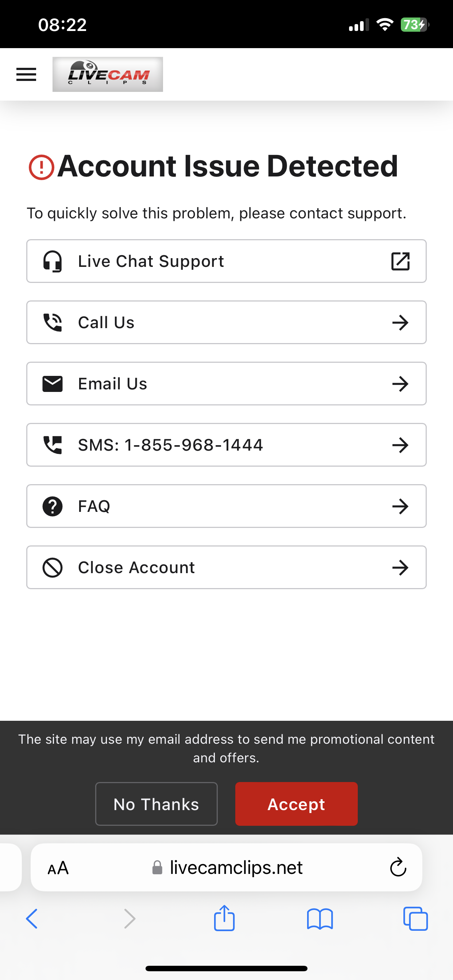The image size is (453, 980).
Task: Open the Call Us option
Action: click(226, 323)
